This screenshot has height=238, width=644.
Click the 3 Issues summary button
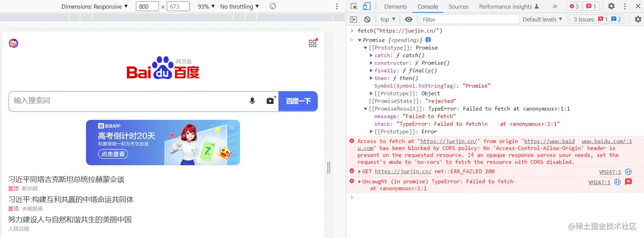click(x=597, y=19)
